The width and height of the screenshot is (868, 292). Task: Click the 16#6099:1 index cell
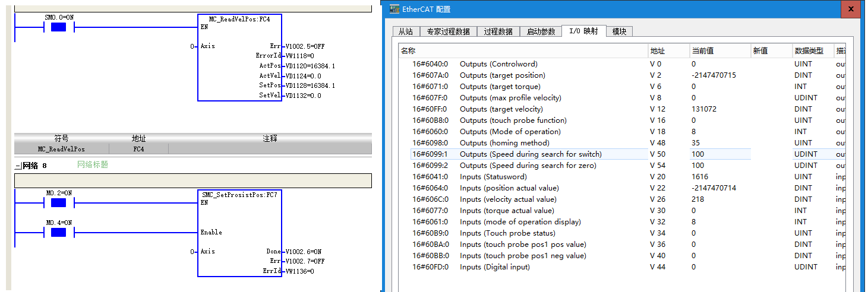430,154
